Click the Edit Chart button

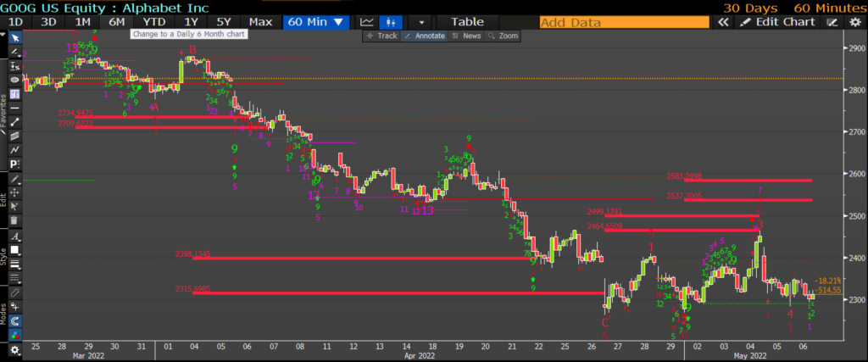coord(777,22)
